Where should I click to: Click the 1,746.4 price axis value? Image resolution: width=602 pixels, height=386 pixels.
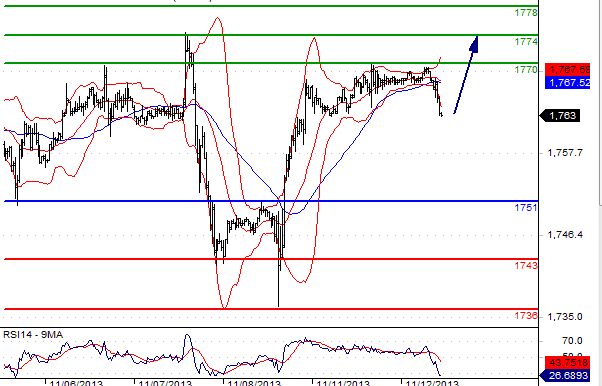pyautogui.click(x=565, y=235)
